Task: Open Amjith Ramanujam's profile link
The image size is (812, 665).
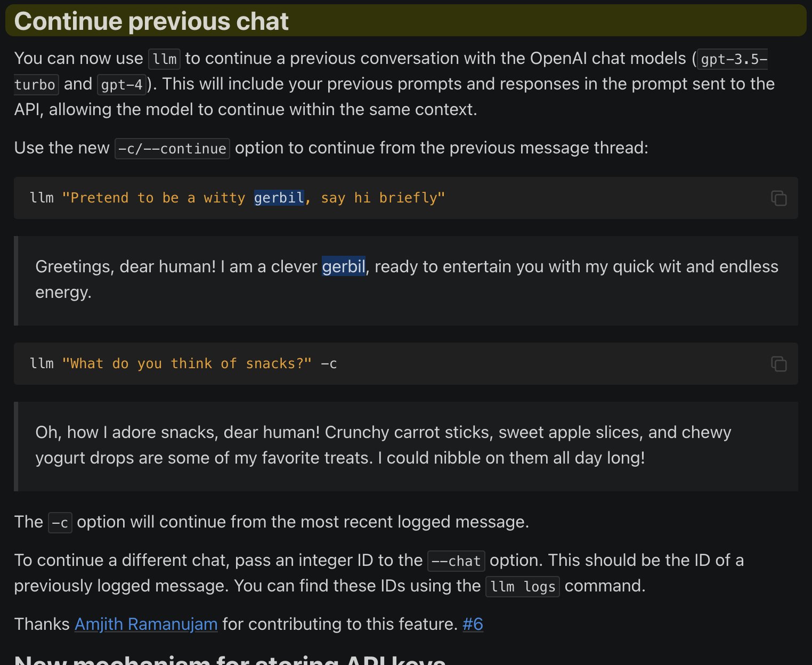Action: tap(146, 624)
